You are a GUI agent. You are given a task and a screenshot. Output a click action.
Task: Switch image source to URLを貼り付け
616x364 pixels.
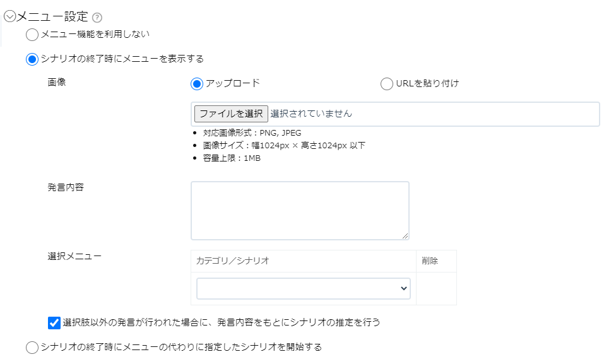(x=386, y=84)
